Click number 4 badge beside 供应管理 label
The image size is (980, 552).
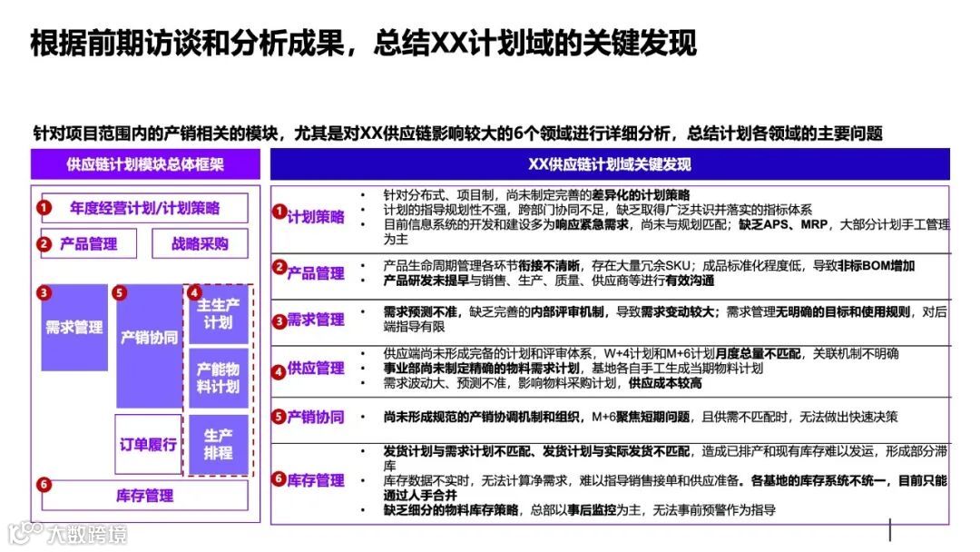point(279,371)
